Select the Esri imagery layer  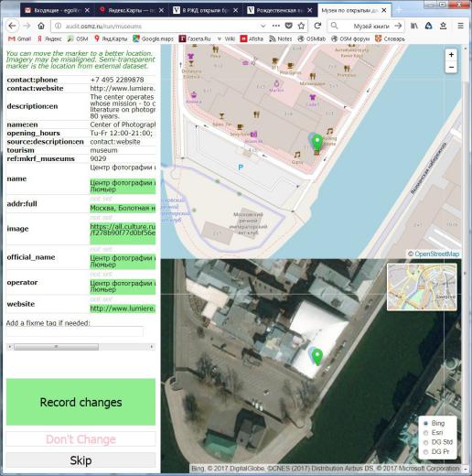pyautogui.click(x=426, y=433)
